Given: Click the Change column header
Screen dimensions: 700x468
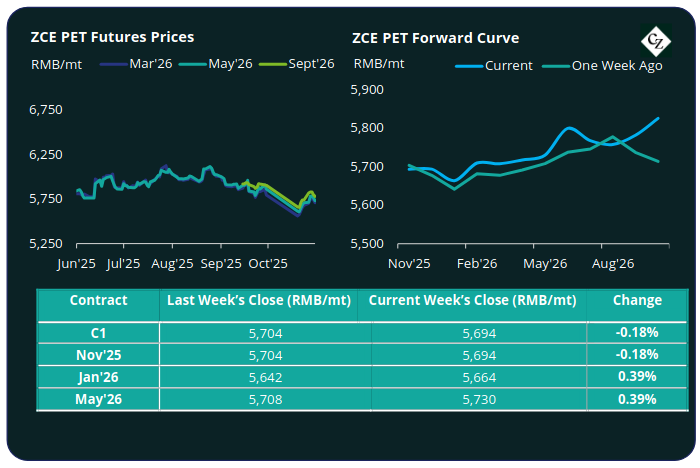Looking at the screenshot, I should tap(637, 300).
